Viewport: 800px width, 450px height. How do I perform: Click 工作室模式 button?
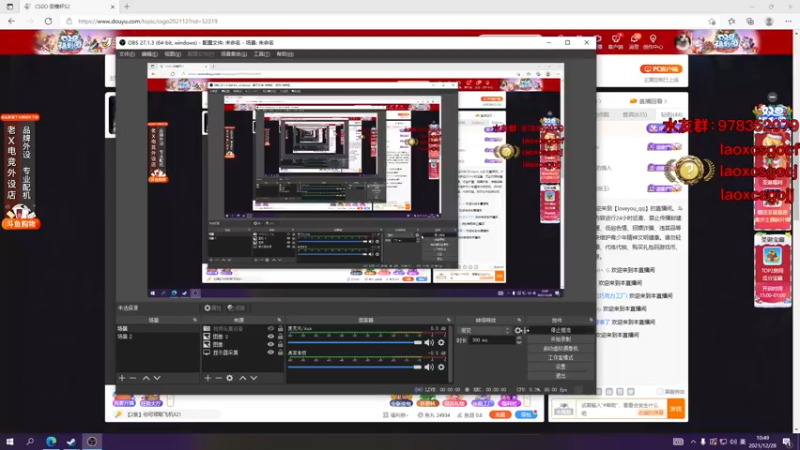[561, 358]
